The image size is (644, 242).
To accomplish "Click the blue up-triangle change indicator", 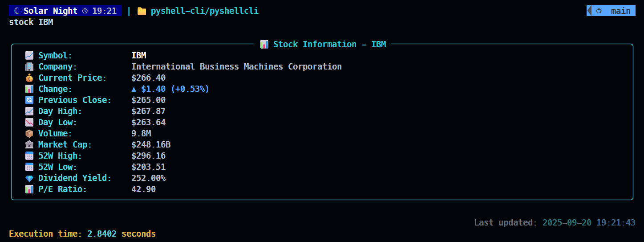I will [134, 89].
